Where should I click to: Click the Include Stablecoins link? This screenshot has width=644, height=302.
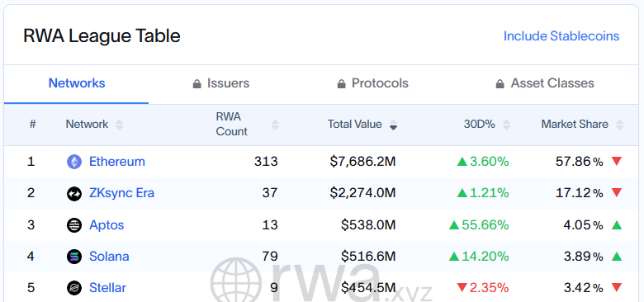[x=561, y=36]
